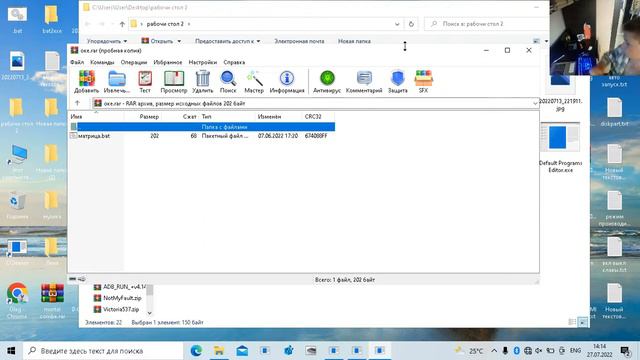The width and height of the screenshot is (640, 360).
Task: Click the Защита (Protect) shield icon
Action: tap(398, 81)
